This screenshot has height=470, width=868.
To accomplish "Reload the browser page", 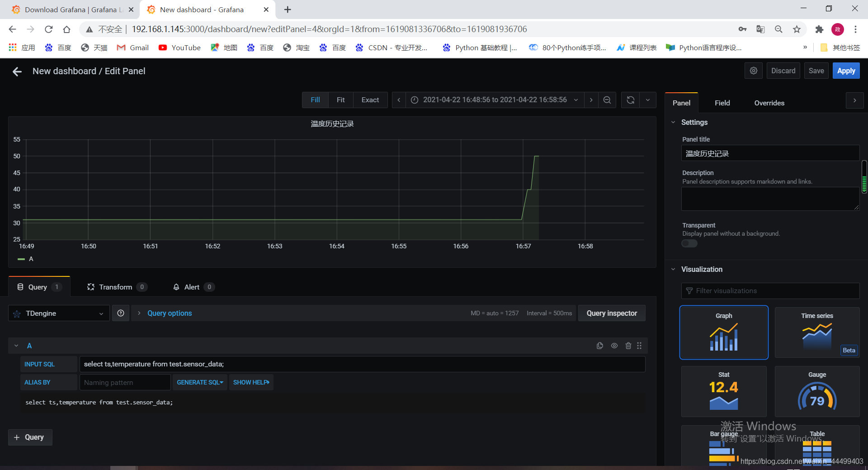I will pyautogui.click(x=49, y=29).
